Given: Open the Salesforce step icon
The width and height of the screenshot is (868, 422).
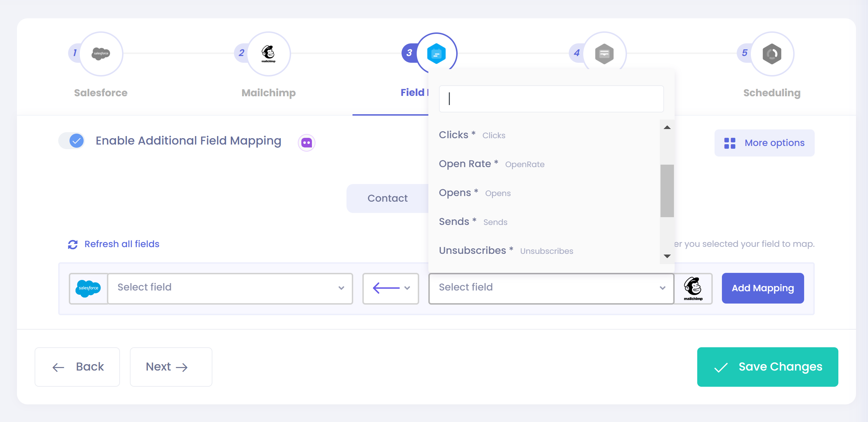Looking at the screenshot, I should click(x=101, y=54).
